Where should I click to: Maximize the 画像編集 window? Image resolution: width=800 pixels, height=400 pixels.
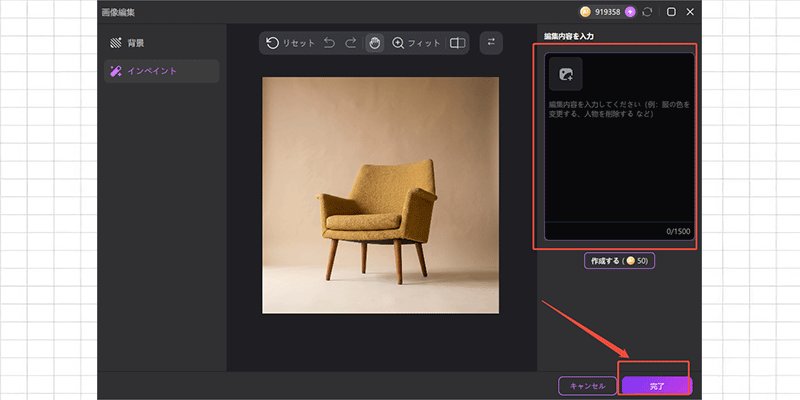tap(671, 12)
